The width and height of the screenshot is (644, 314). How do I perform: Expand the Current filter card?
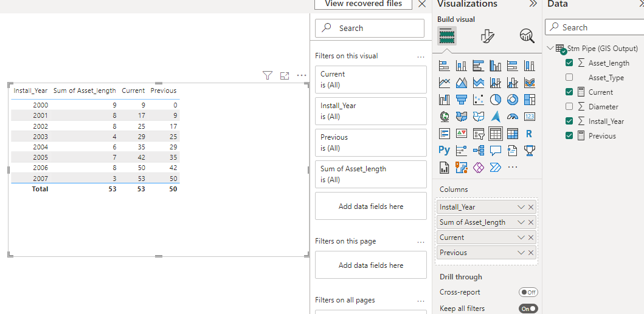pyautogui.click(x=371, y=79)
